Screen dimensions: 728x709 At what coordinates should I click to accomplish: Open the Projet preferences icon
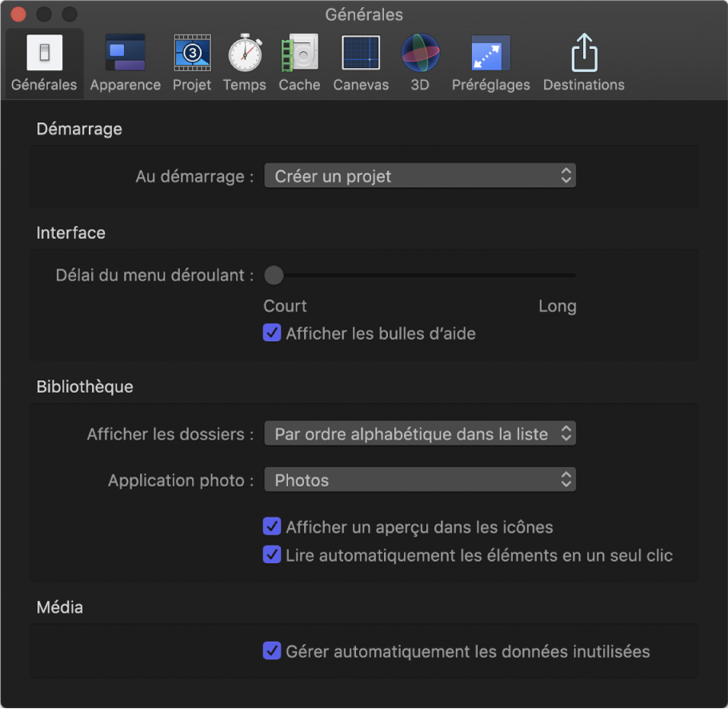[192, 53]
